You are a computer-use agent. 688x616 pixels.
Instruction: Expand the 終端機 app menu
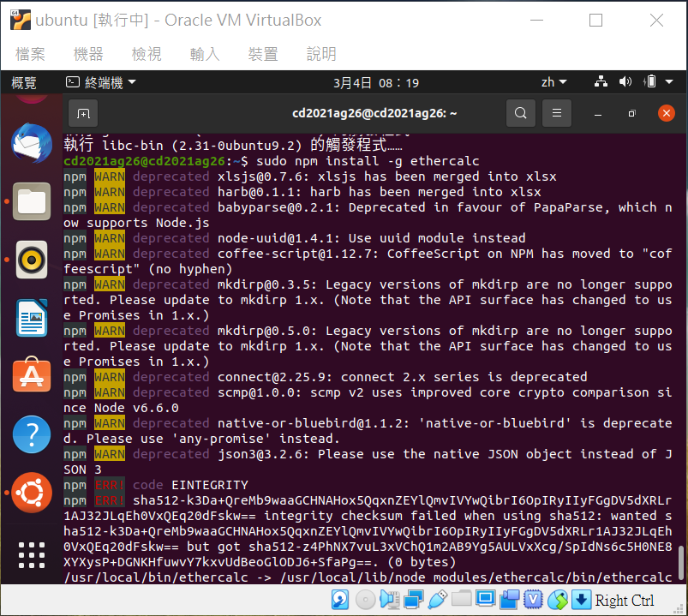point(101,82)
